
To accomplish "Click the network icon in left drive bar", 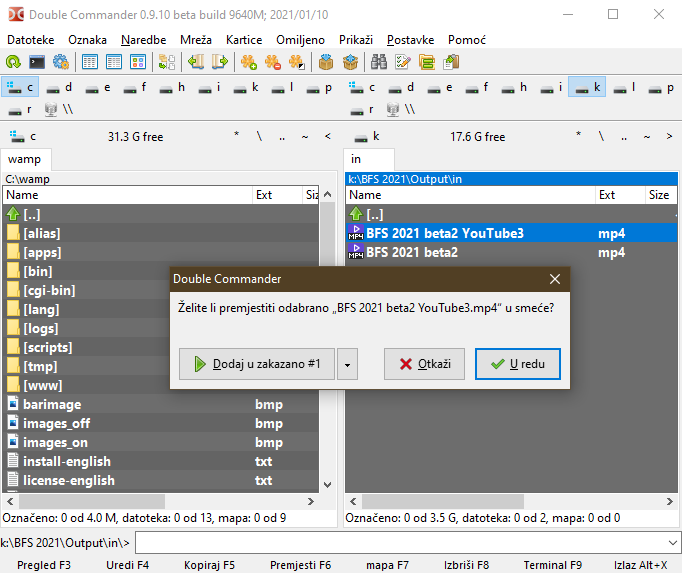I will point(59,109).
